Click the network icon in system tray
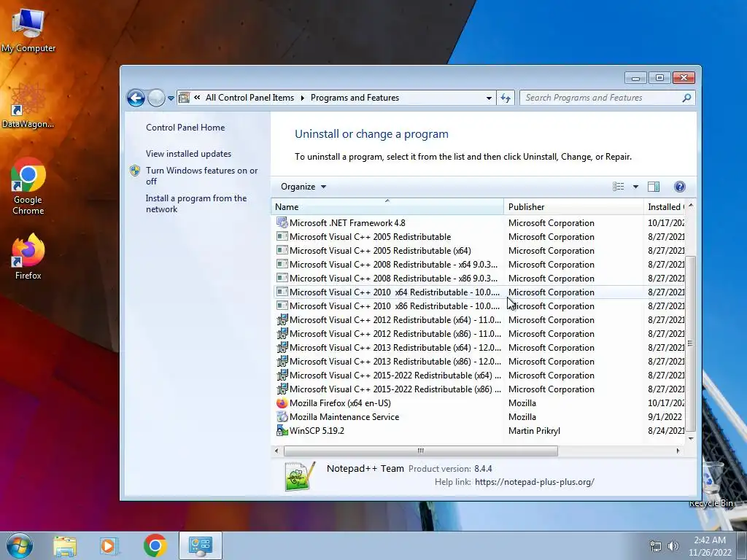The width and height of the screenshot is (747, 560). pos(656,547)
